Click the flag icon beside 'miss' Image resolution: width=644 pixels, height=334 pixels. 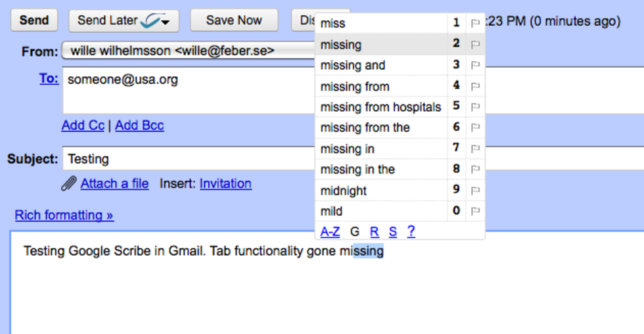474,24
